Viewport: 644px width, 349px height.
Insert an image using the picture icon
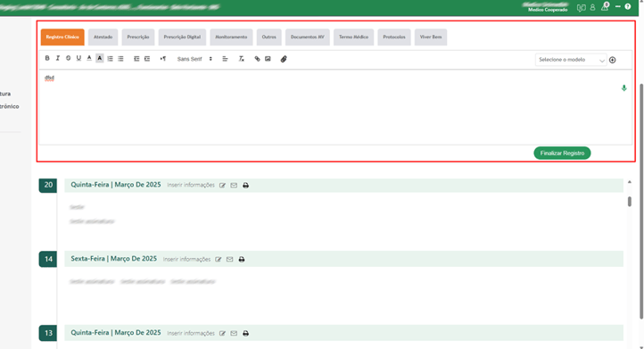268,59
